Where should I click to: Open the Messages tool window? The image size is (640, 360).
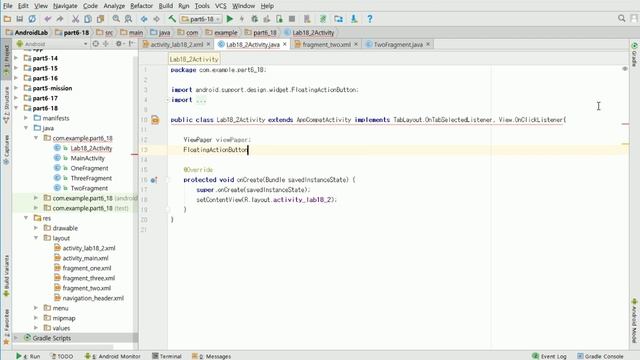(x=211, y=356)
